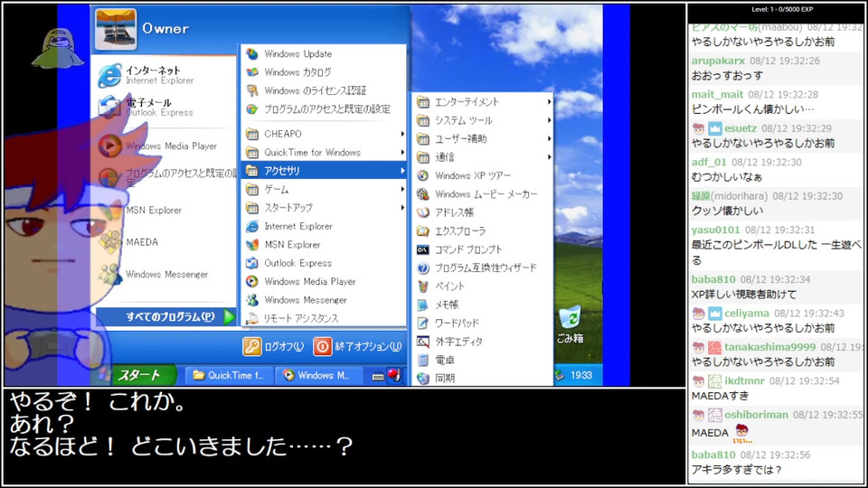Open Windows Messenger from programs list
Screen dimensions: 868x488
pos(324,300)
